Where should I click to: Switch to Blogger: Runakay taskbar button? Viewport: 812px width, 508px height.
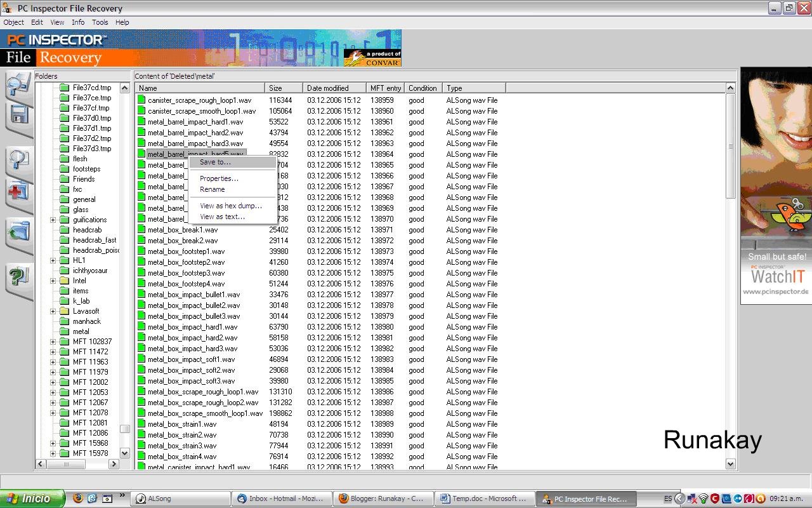tap(384, 499)
